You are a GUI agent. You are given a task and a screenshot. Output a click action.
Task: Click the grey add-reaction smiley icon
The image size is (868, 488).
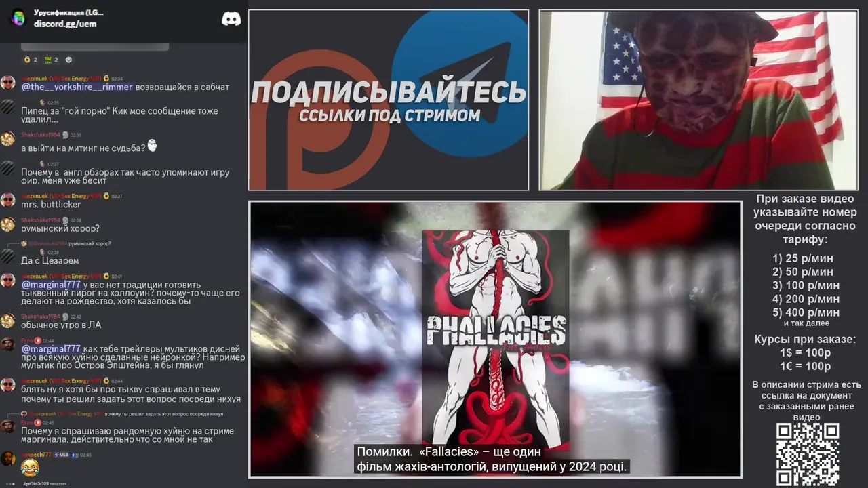68,60
